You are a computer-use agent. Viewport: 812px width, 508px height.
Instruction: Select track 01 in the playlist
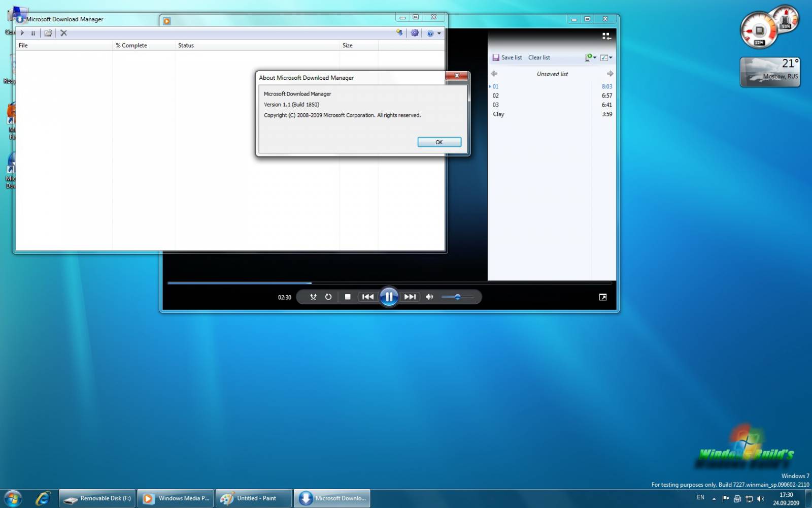496,86
